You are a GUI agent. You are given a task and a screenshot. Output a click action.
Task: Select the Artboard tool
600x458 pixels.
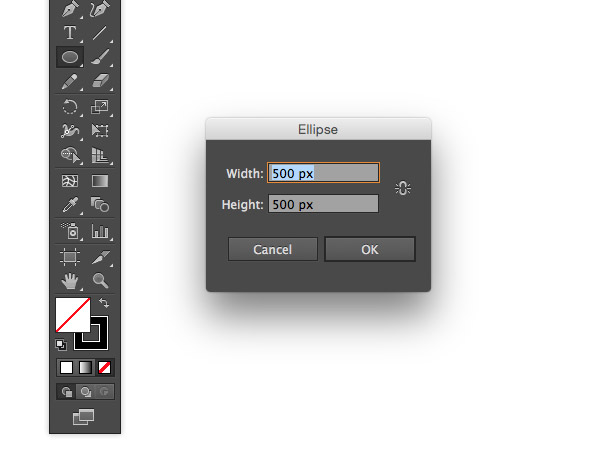click(70, 255)
